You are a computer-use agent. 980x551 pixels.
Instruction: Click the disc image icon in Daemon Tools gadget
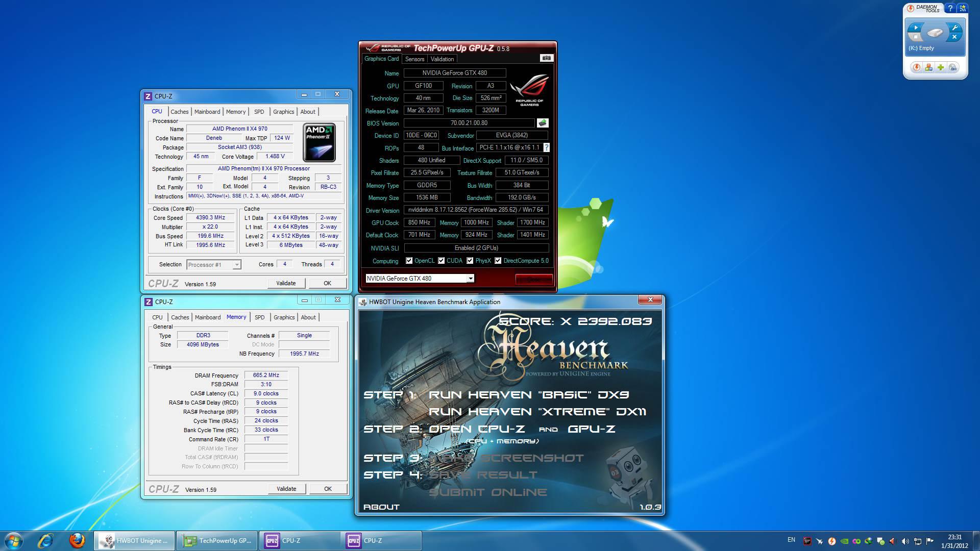click(953, 67)
